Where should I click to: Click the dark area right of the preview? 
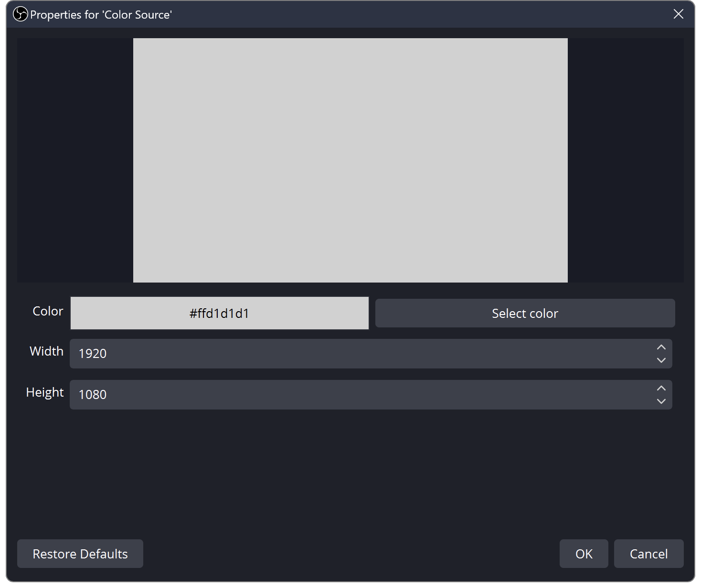tap(626, 160)
